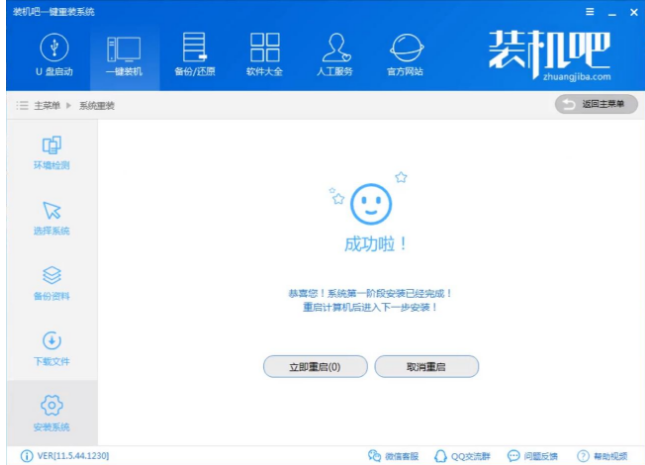Open the U盘启动 tool
This screenshot has height=465, width=645.
54,55
